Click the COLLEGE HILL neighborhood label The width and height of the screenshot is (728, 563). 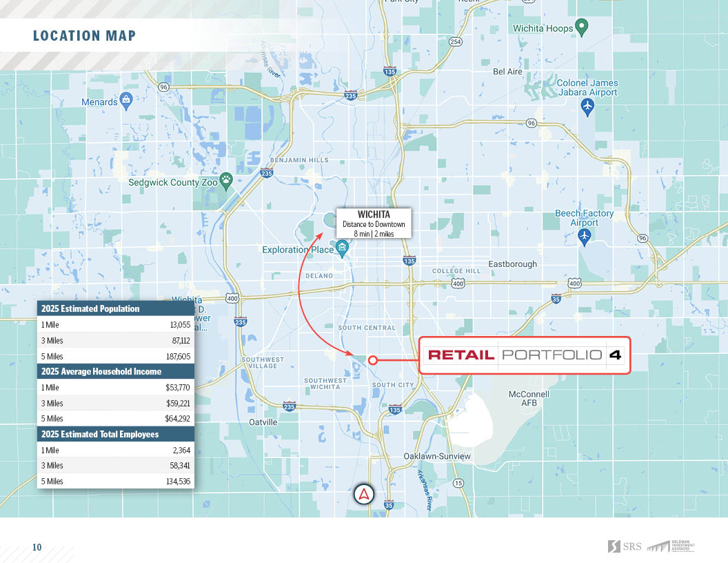click(456, 271)
